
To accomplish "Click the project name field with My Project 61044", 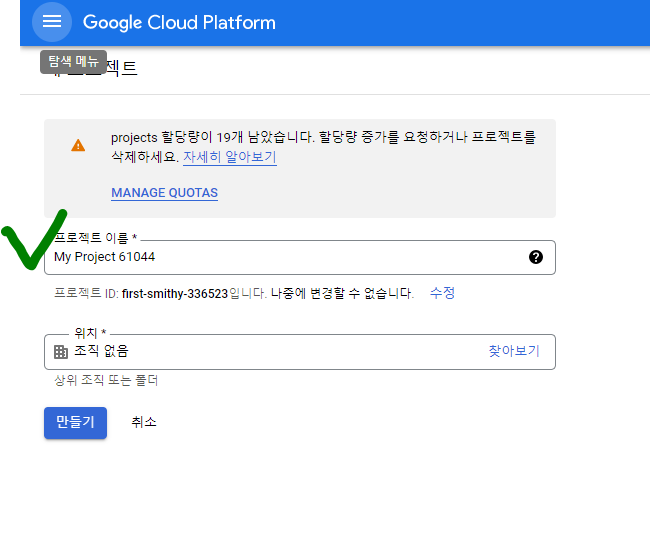I will tap(300, 257).
